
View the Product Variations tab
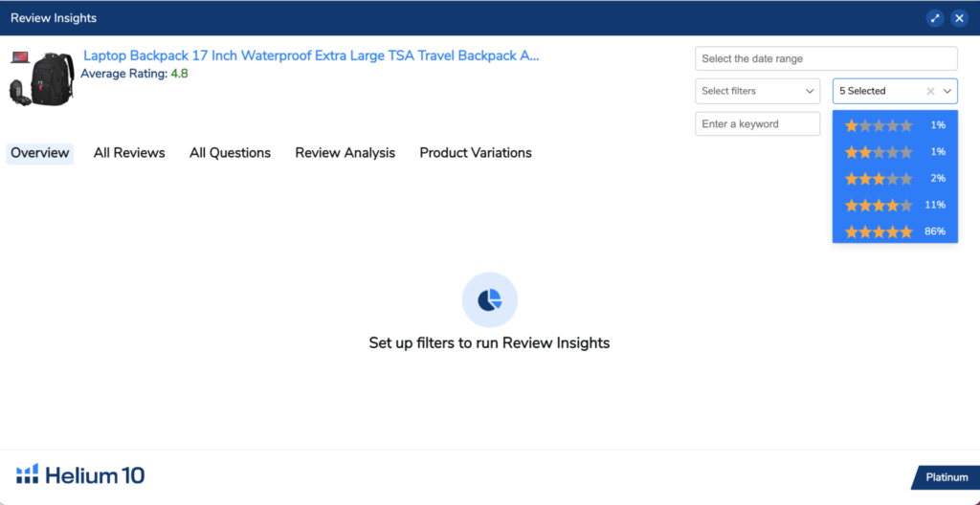(476, 153)
